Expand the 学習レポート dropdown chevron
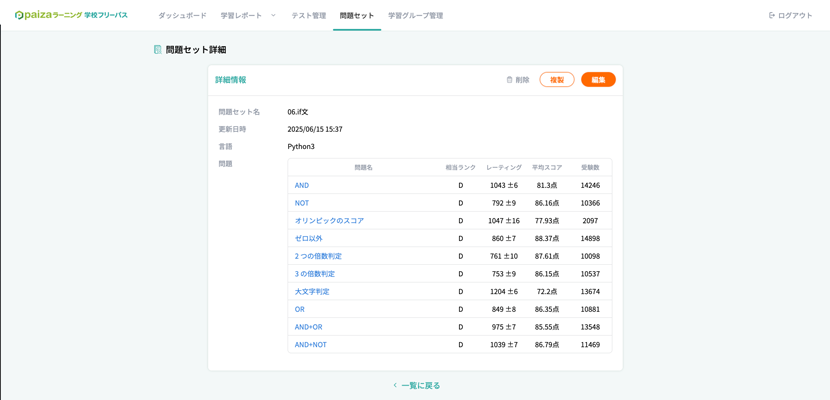This screenshot has width=830, height=400. (x=273, y=15)
